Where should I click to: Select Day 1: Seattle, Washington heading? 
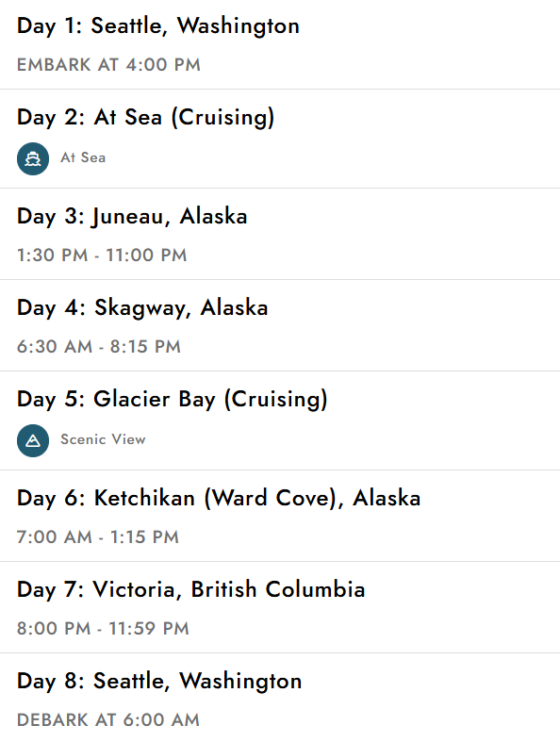click(x=158, y=26)
